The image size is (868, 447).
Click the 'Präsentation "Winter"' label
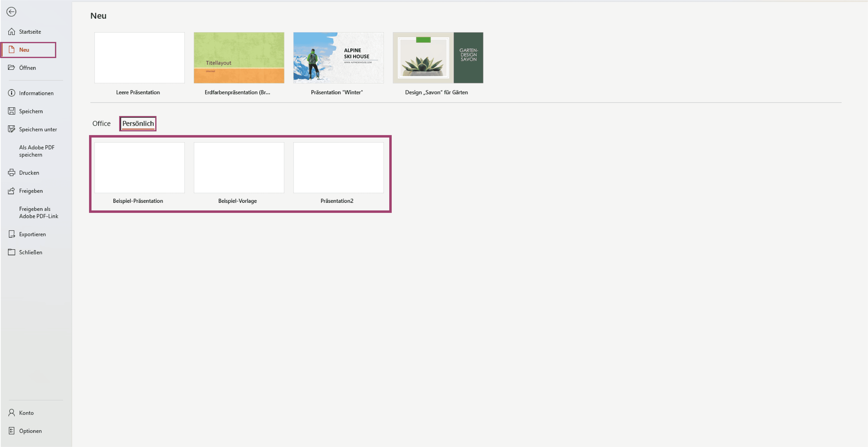coord(337,92)
